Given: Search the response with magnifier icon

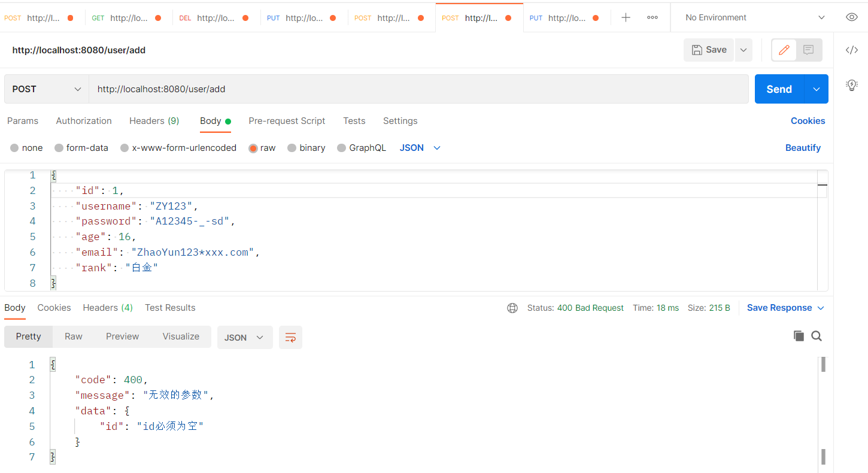Looking at the screenshot, I should [817, 336].
